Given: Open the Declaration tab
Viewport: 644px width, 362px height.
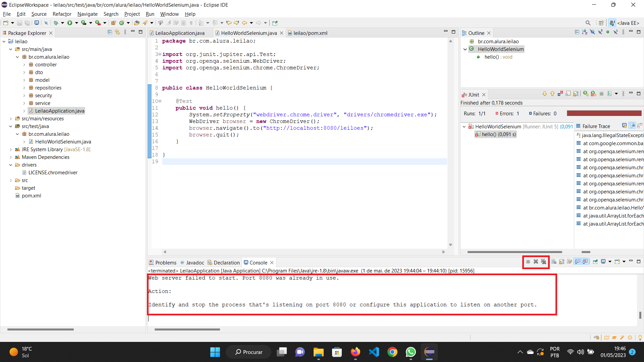Looking at the screenshot, I should coord(223,262).
